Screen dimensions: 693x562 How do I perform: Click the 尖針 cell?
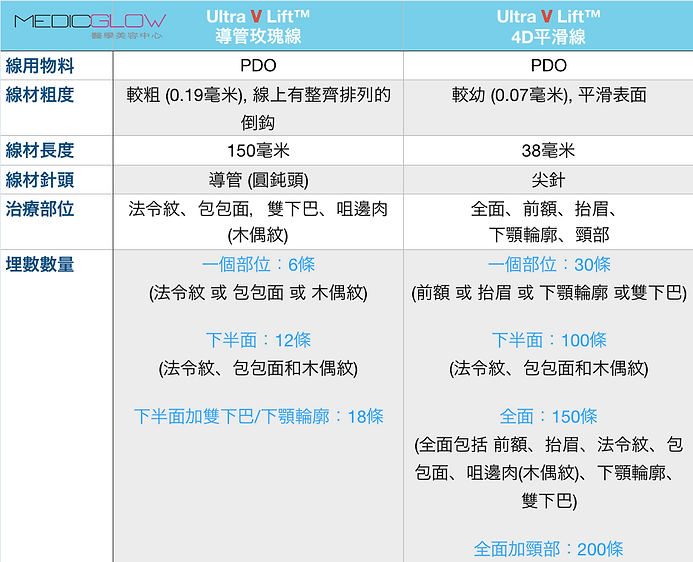pos(548,180)
